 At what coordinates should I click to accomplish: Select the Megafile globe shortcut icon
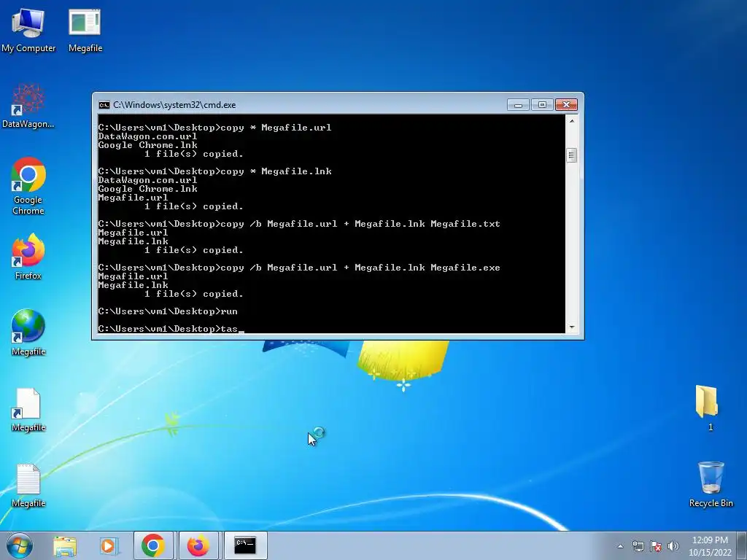pyautogui.click(x=28, y=332)
